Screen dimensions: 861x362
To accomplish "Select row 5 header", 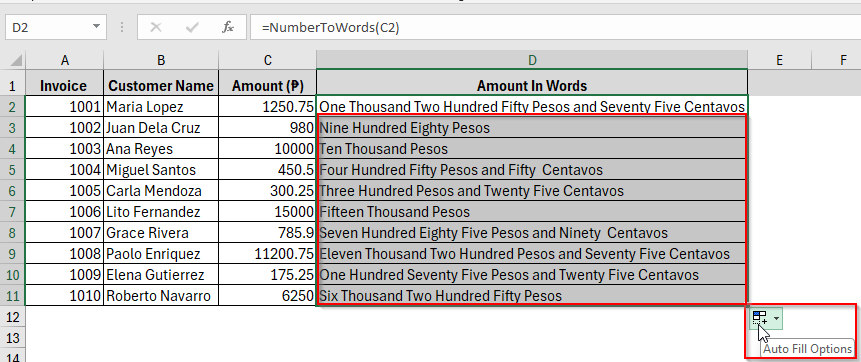I will tap(13, 170).
